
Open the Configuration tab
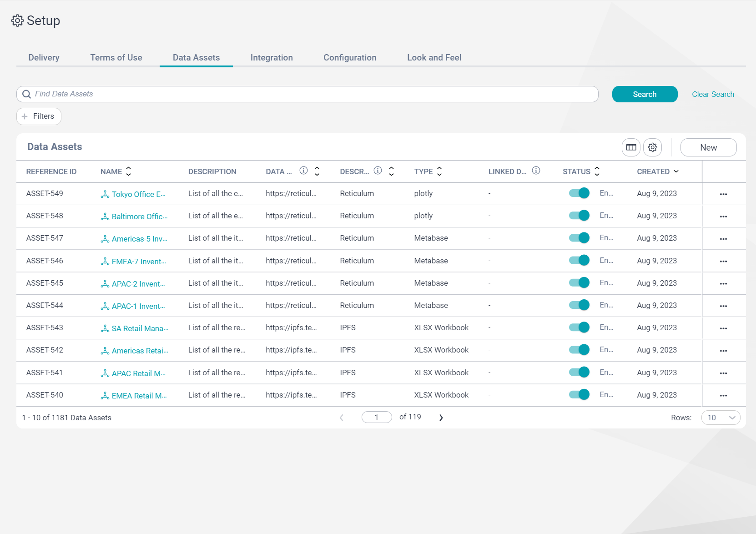click(350, 58)
